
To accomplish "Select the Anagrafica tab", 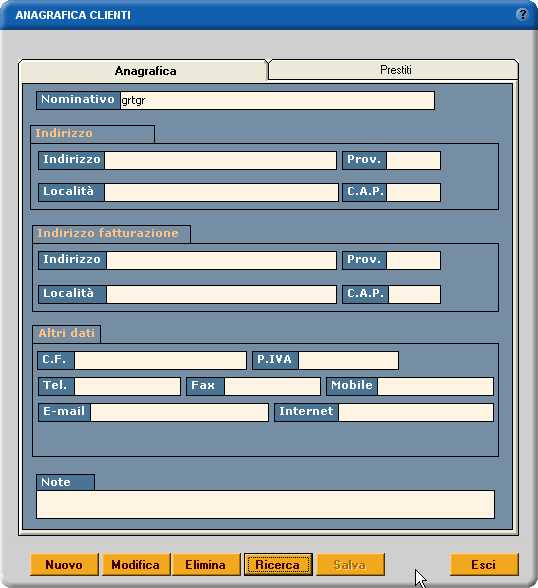I will (x=144, y=70).
